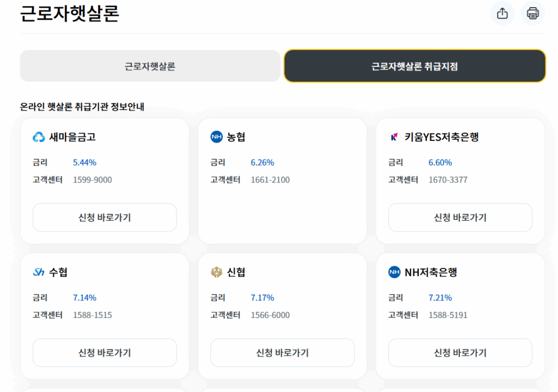Click the 키움YES저축은행 logo icon
Image resolution: width=558 pixels, height=392 pixels.
click(x=394, y=137)
